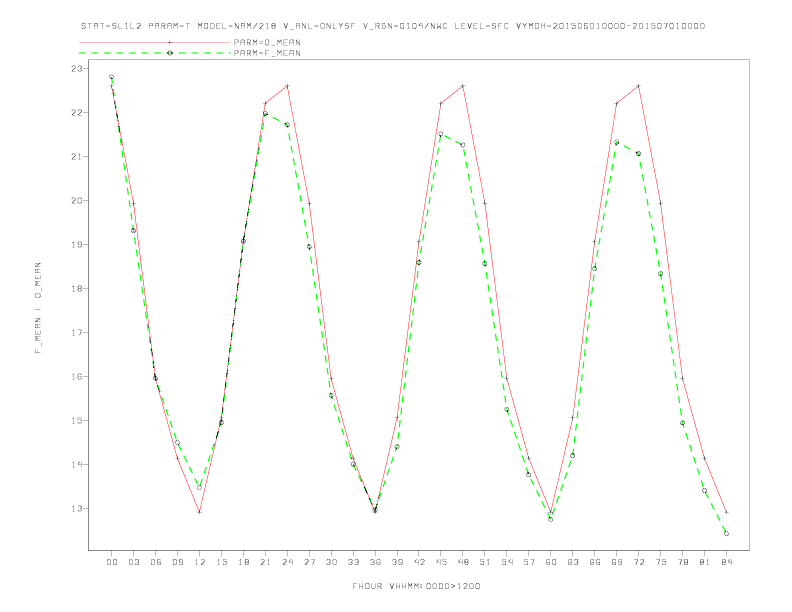Click the x-axis tick label 63
This screenshot has width=792, height=612.
pyautogui.click(x=573, y=562)
